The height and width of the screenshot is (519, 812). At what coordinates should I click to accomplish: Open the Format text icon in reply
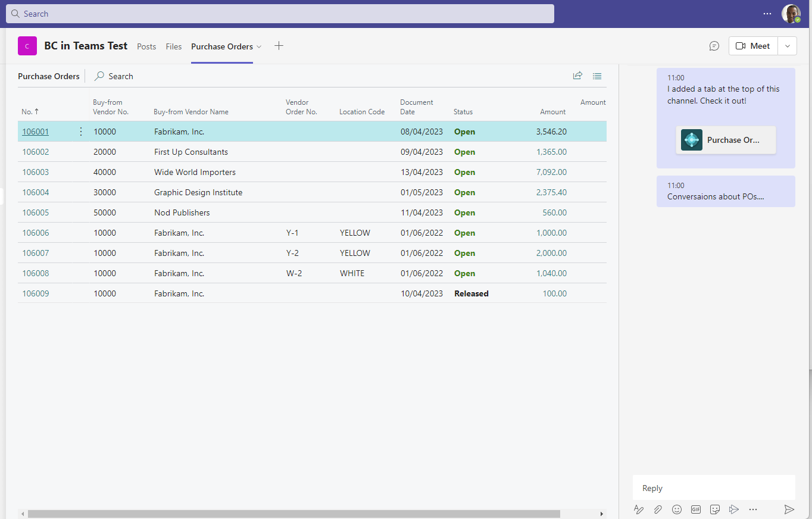(639, 509)
